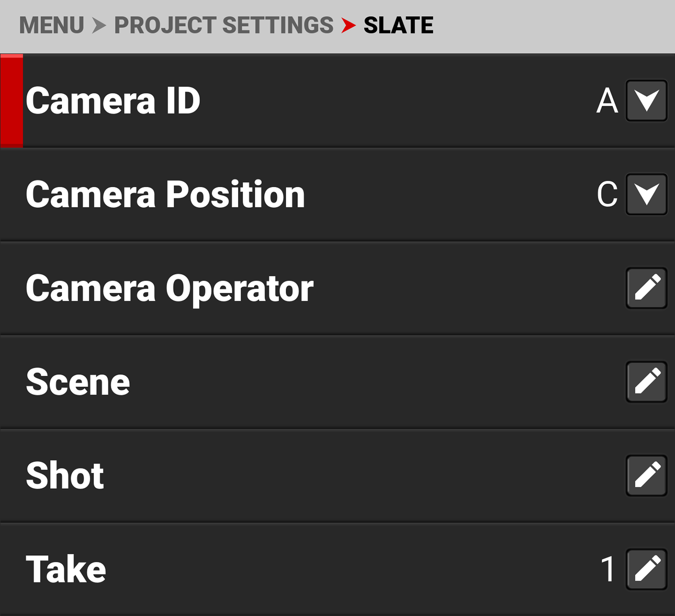Select the Camera Operator row label
Viewport: 675px width, 616px height.
click(169, 289)
